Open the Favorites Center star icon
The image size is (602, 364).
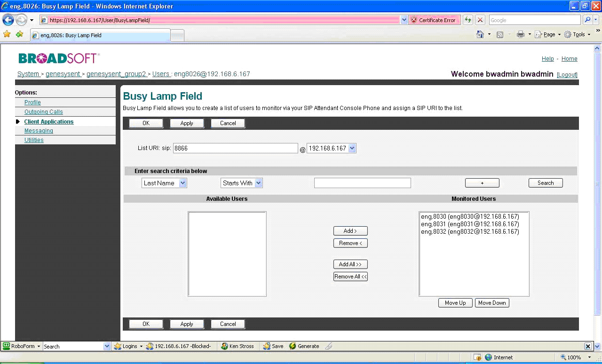click(x=7, y=34)
